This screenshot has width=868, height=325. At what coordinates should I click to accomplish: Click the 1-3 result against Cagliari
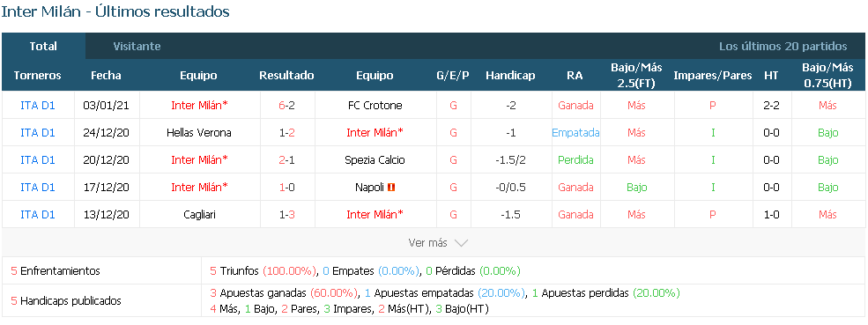pyautogui.click(x=286, y=215)
